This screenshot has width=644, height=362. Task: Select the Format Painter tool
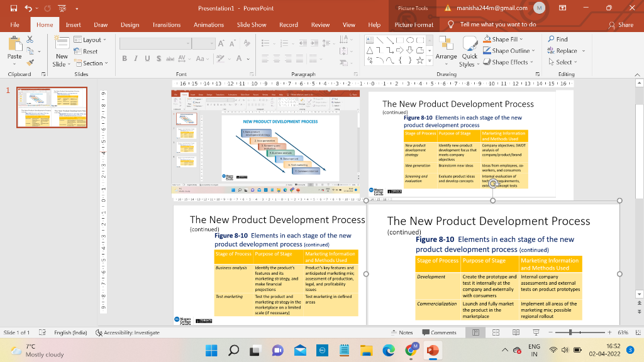pos(31,62)
